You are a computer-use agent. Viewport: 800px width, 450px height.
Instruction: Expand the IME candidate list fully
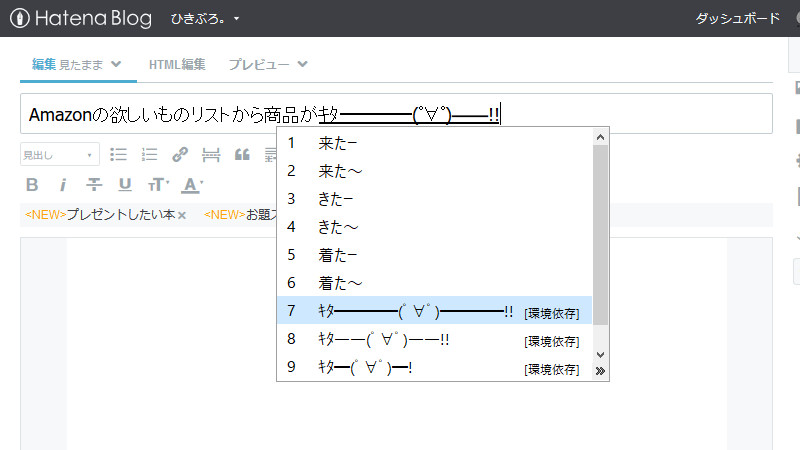[x=600, y=371]
